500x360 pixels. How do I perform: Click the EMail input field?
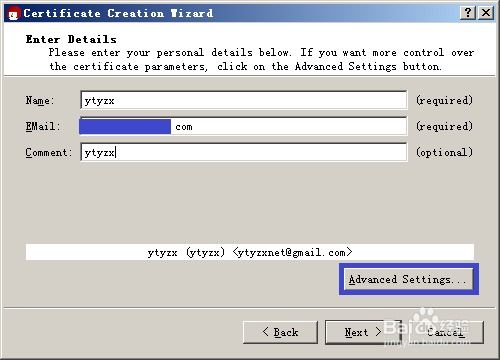243,126
